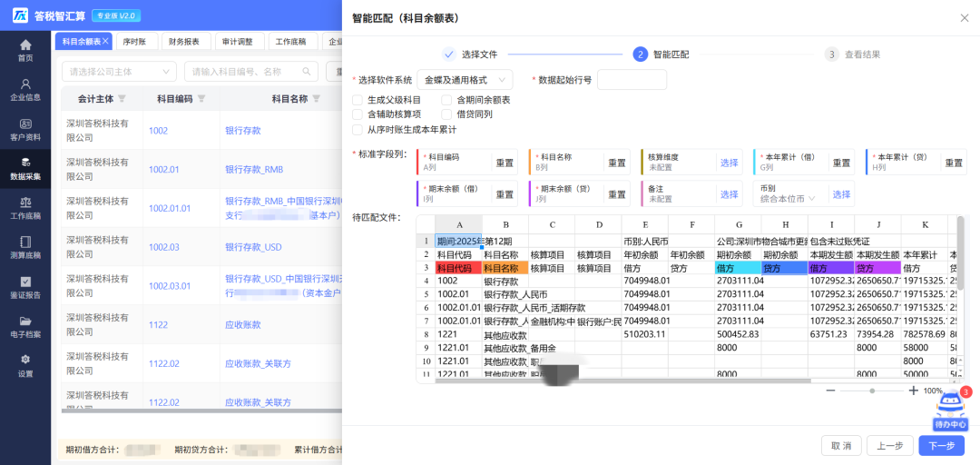
Task: Open account link 1002.01.01
Action: 170,208
